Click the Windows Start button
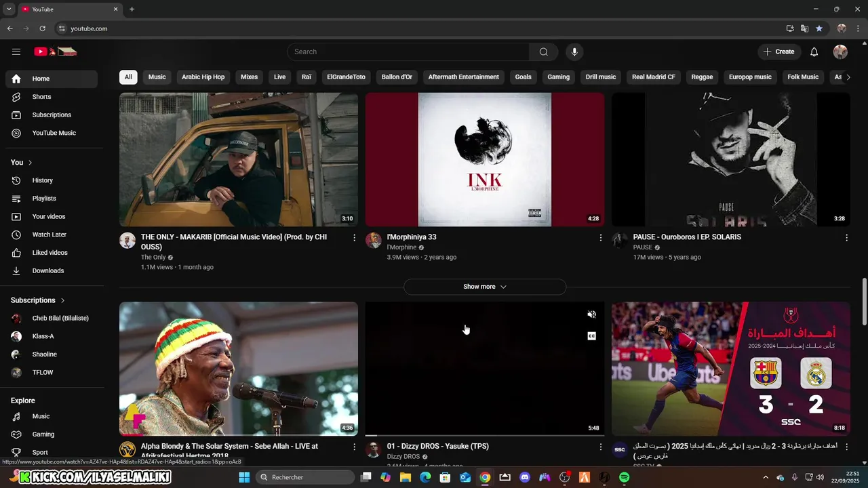Image resolution: width=868 pixels, height=488 pixels. point(244,478)
